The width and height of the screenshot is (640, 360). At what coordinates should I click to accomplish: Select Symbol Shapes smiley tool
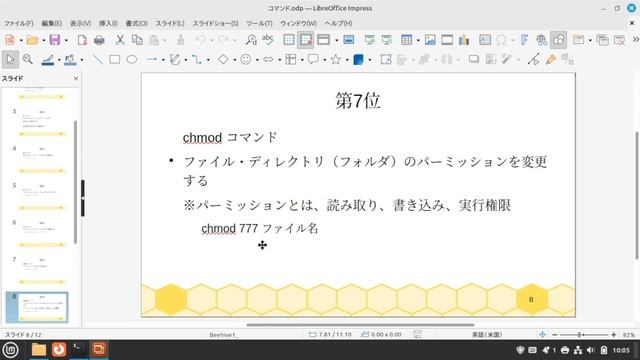246,60
